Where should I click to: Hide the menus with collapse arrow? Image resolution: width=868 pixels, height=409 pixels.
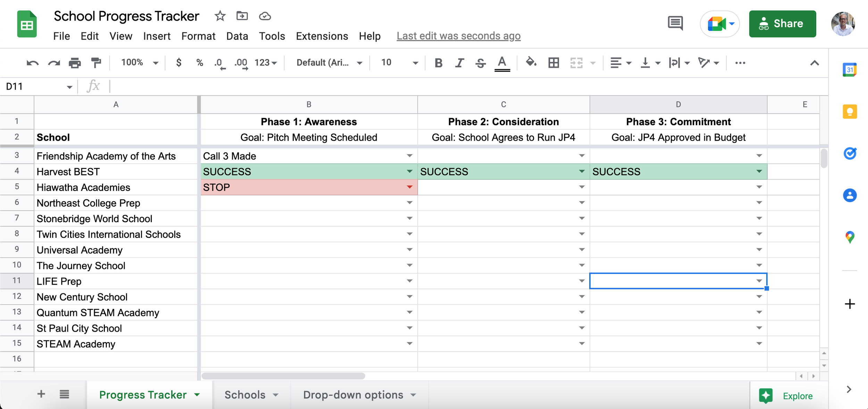815,63
